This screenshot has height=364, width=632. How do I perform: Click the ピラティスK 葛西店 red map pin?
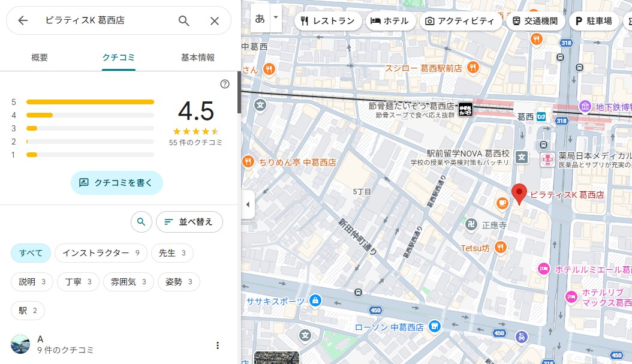point(519,194)
